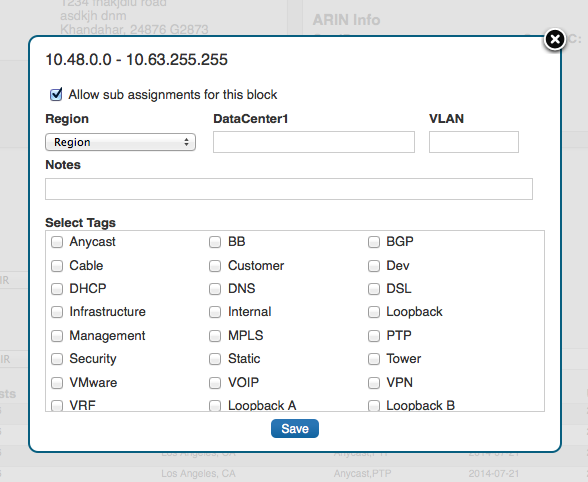The width and height of the screenshot is (588, 482).
Task: Click into the Notes field
Action: [x=289, y=189]
